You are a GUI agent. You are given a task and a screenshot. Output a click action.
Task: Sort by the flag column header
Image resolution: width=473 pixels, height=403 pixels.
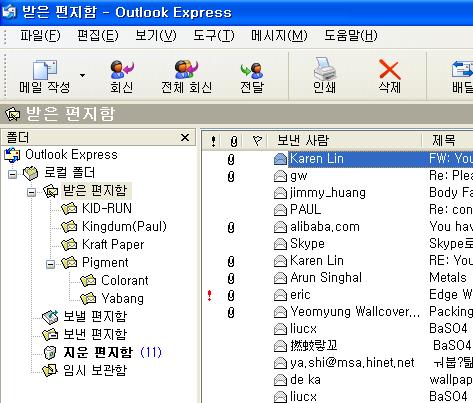point(257,140)
